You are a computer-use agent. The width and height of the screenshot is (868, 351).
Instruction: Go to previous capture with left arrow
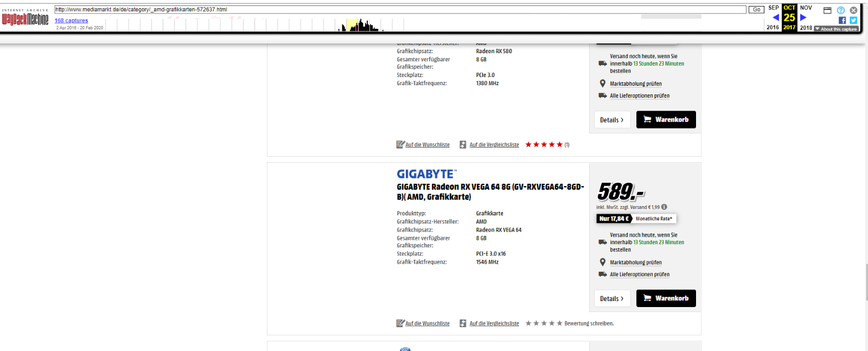pos(776,17)
